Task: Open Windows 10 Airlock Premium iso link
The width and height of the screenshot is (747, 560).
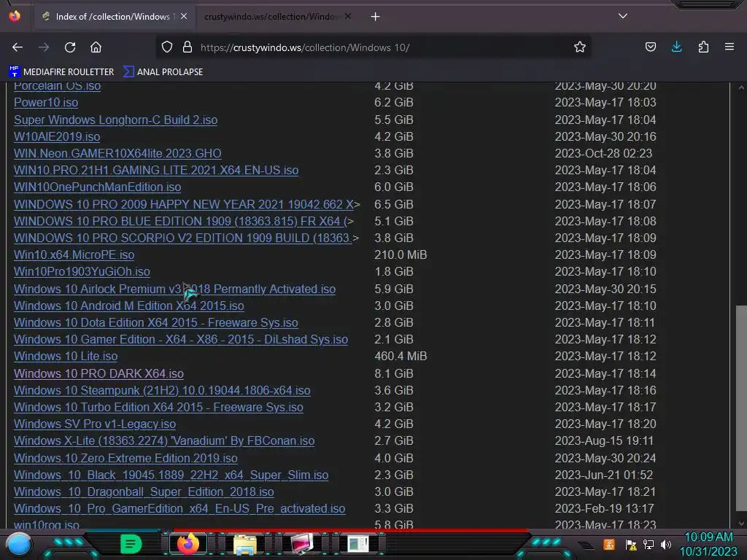Action: [175, 289]
